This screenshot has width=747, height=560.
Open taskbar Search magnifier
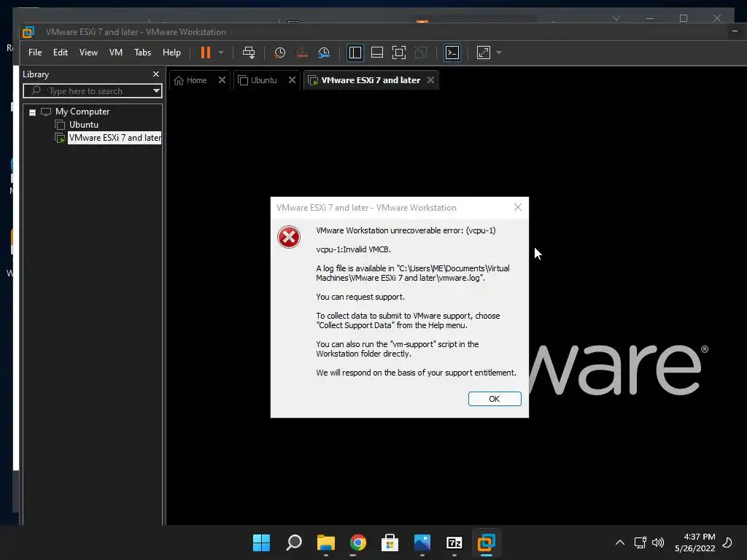tap(293, 542)
